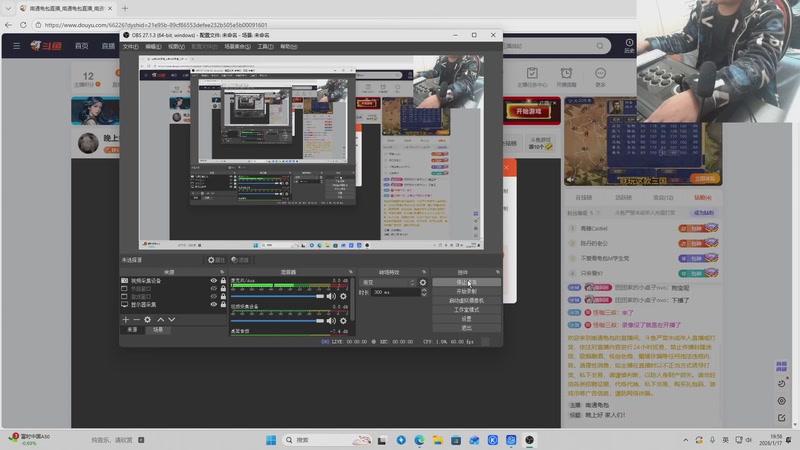Toggle visibility of 视频采集设备 source
800x450 pixels.
(214, 281)
